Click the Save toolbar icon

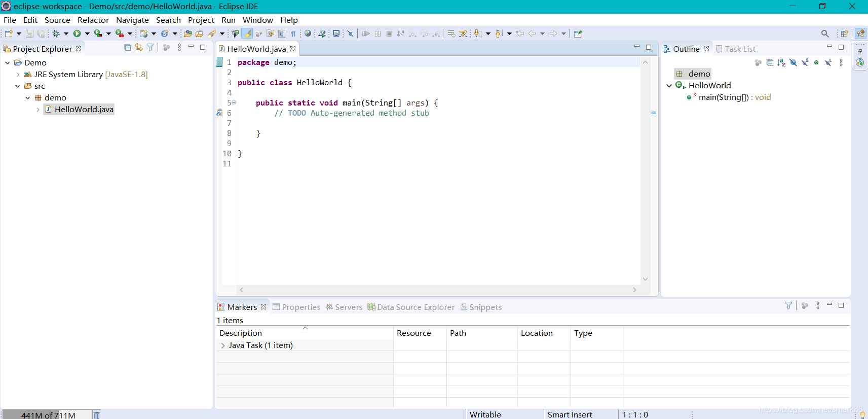pos(29,33)
